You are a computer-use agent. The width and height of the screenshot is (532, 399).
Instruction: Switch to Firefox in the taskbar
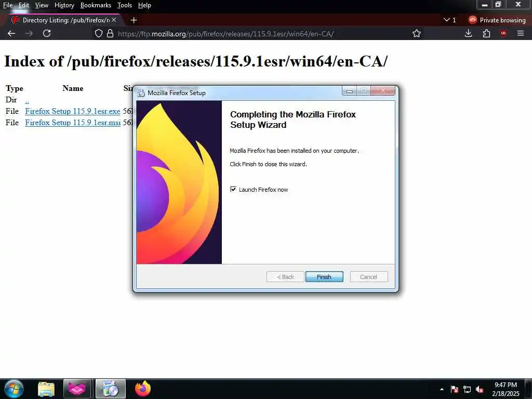143,389
